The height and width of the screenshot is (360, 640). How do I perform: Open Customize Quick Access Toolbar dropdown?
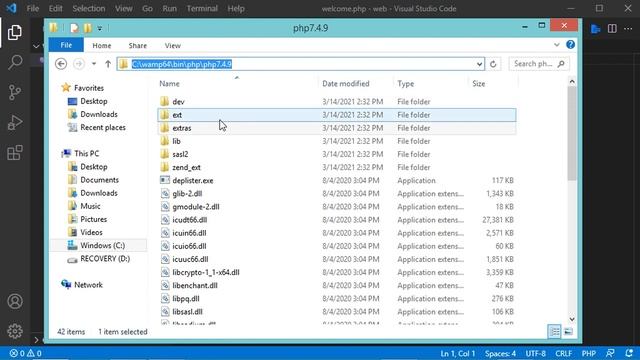pos(100,29)
